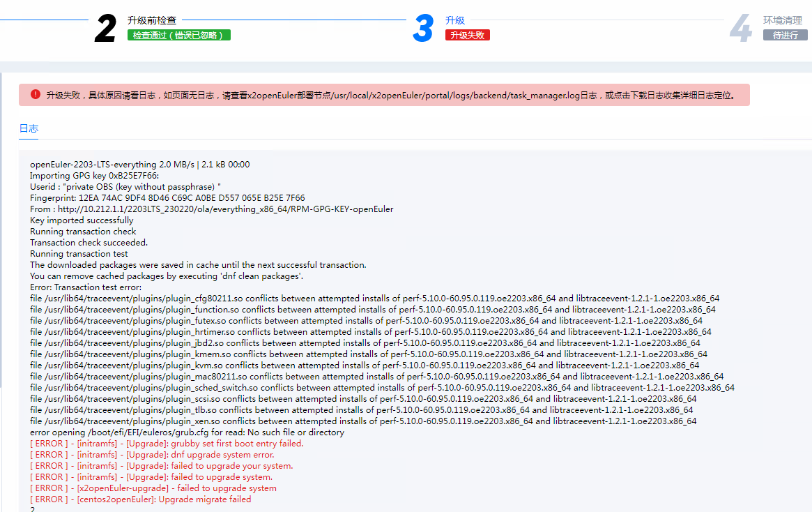Click the grey 待进行 status badge
This screenshot has width=812, height=512.
point(785,35)
